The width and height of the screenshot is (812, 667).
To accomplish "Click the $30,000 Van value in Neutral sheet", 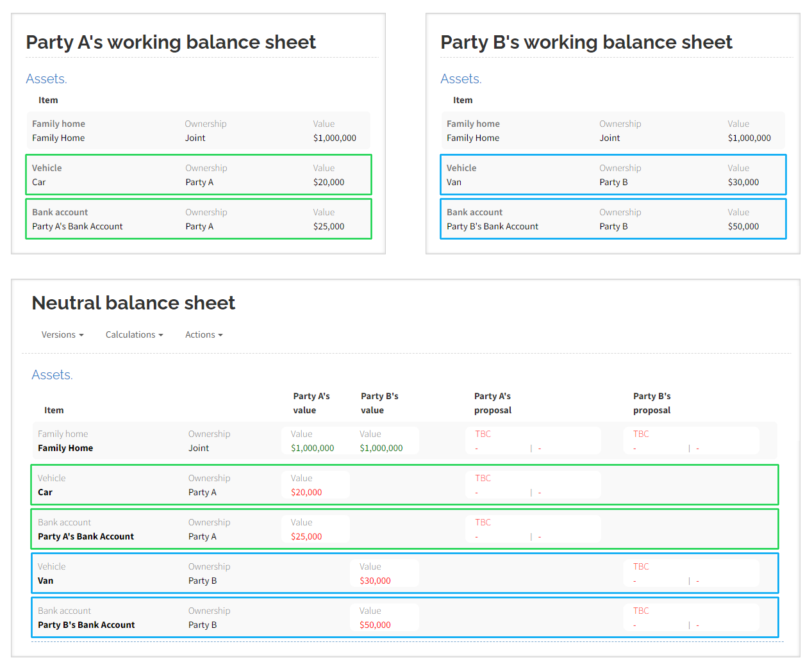I will (375, 581).
